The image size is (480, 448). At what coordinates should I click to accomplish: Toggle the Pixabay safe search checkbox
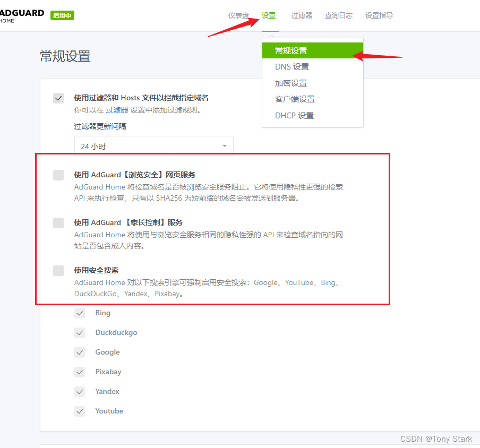(80, 372)
